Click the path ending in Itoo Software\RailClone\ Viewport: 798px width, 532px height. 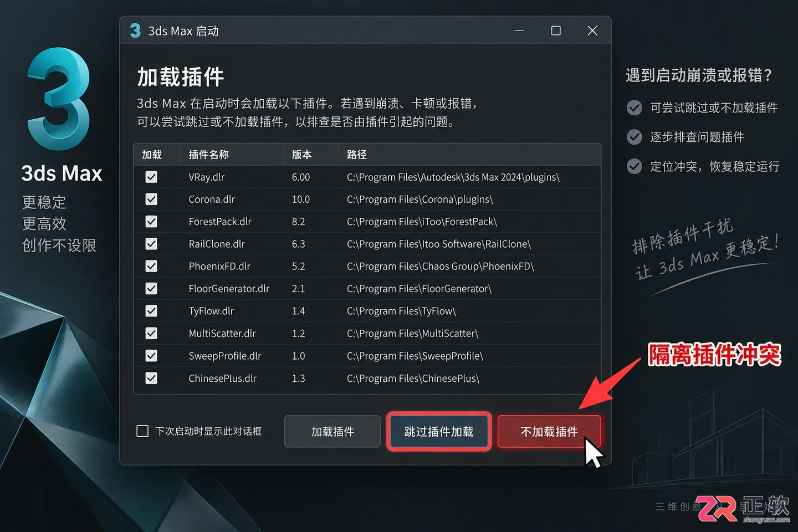pyautogui.click(x=439, y=244)
